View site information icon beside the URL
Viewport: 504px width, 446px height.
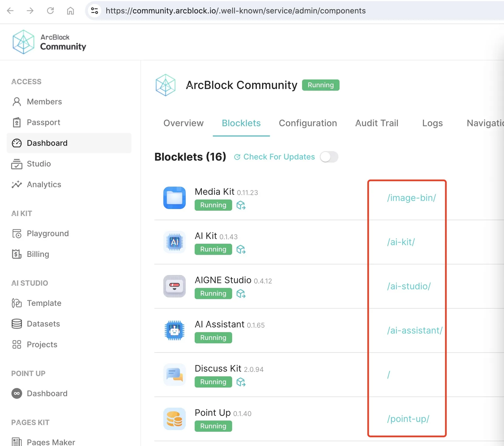click(x=94, y=11)
